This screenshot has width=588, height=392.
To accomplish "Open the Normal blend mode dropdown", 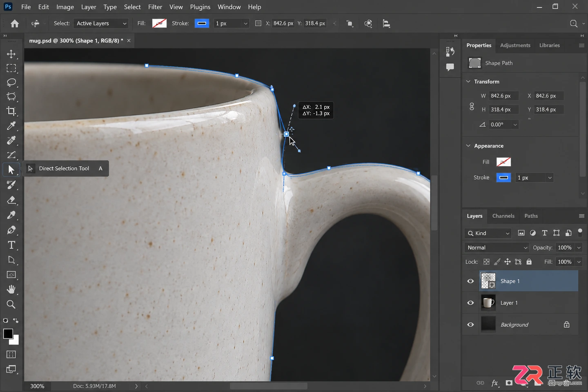I will (497, 247).
